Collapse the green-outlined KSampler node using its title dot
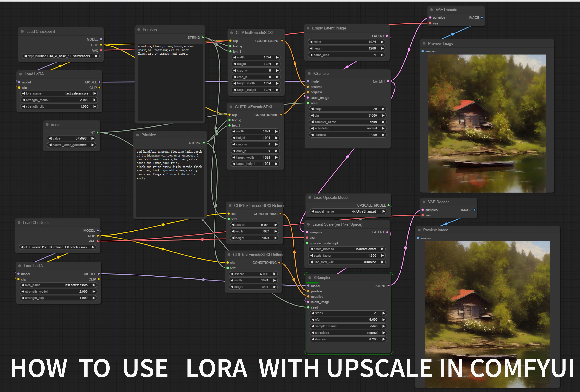The width and height of the screenshot is (580, 392). pos(310,278)
